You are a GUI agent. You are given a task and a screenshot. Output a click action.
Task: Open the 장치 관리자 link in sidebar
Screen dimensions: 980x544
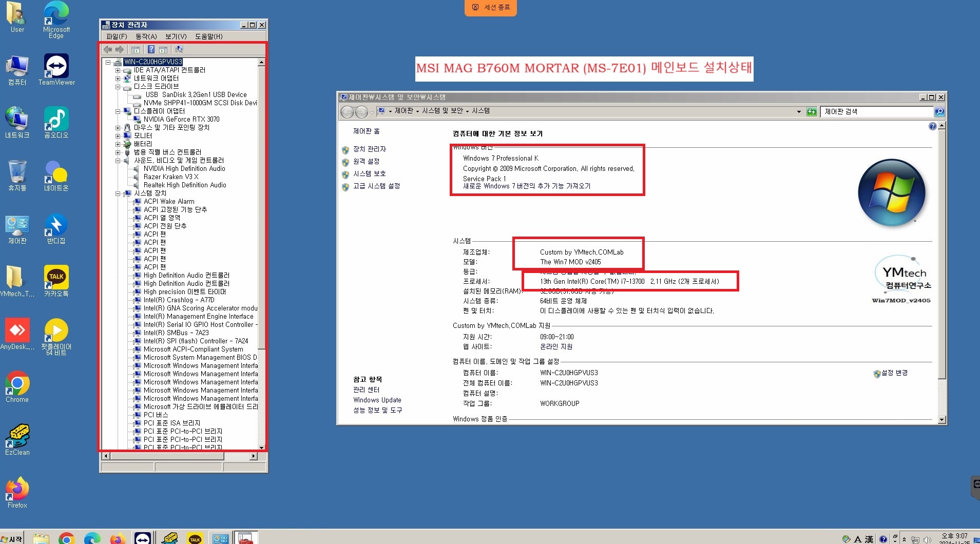pos(370,149)
